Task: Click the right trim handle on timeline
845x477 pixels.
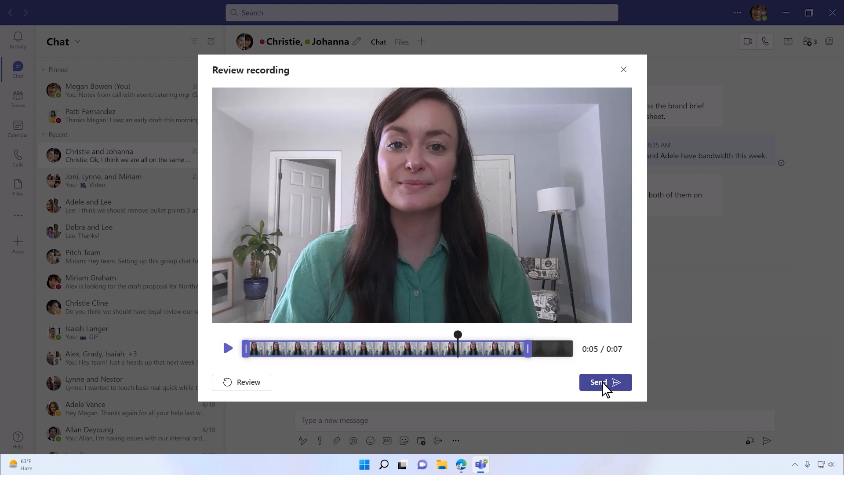Action: pyautogui.click(x=528, y=349)
